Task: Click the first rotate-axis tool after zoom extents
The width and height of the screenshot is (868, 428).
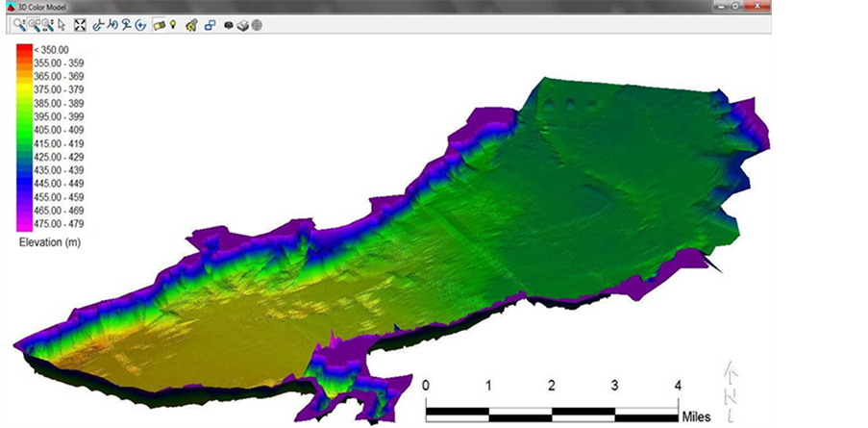Action: [97, 24]
